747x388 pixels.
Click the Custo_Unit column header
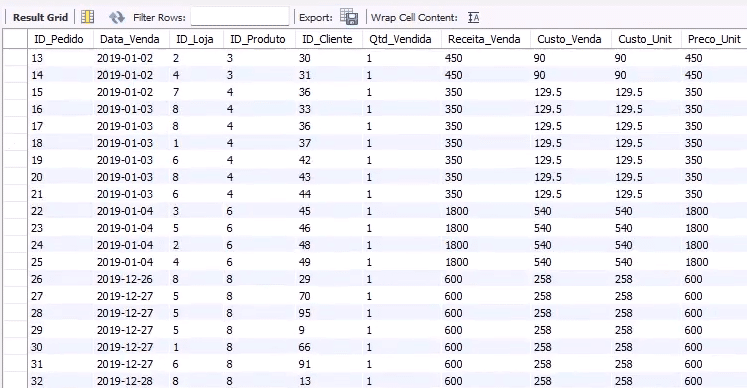click(645, 39)
